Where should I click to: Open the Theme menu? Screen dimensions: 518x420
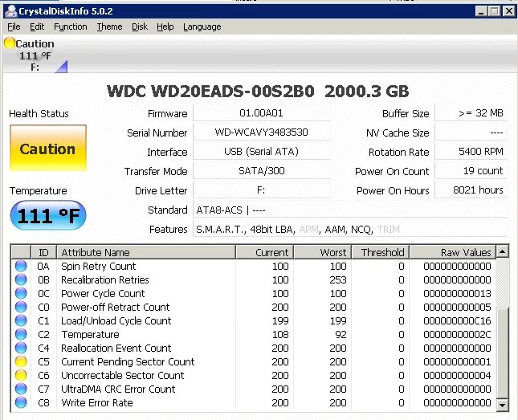coord(109,27)
